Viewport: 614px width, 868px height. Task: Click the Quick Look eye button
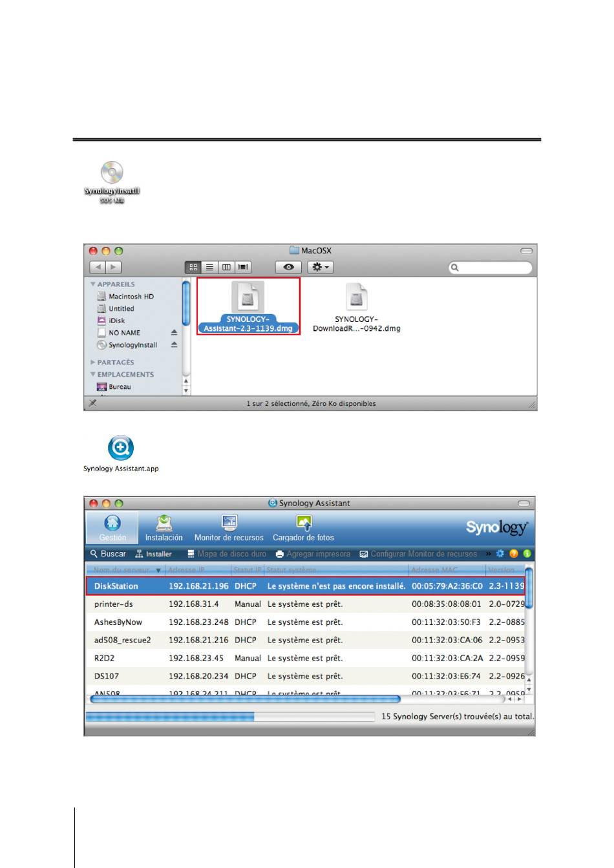[289, 267]
